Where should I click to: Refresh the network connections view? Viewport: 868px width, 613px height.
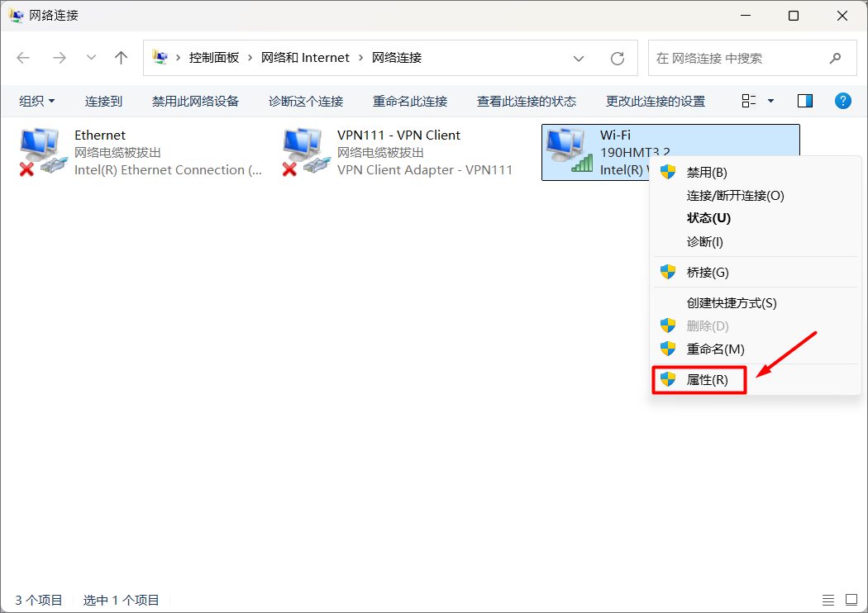click(x=618, y=58)
